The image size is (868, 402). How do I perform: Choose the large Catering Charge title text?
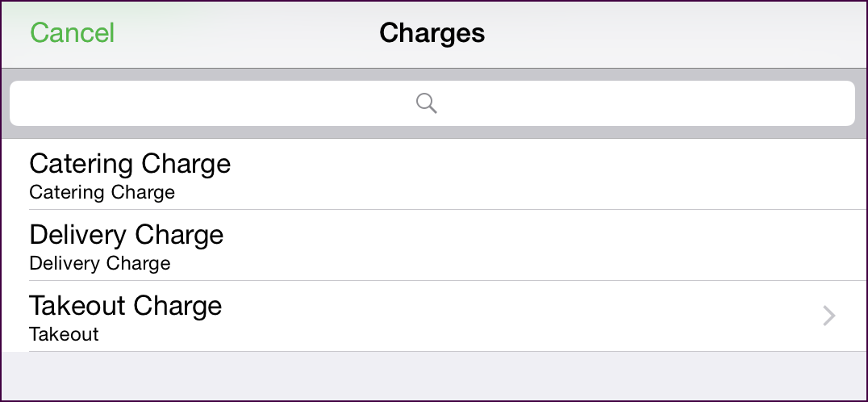130,164
